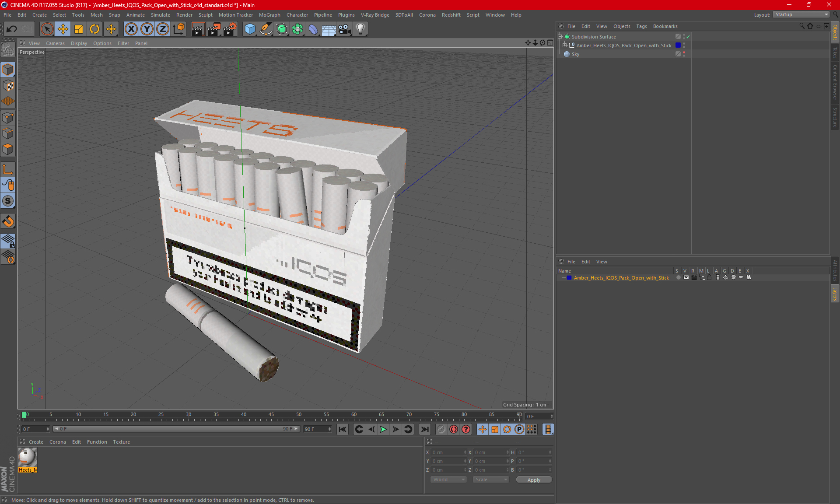Toggle world coordinate system icon
840x504 pixels.
pyautogui.click(x=179, y=29)
